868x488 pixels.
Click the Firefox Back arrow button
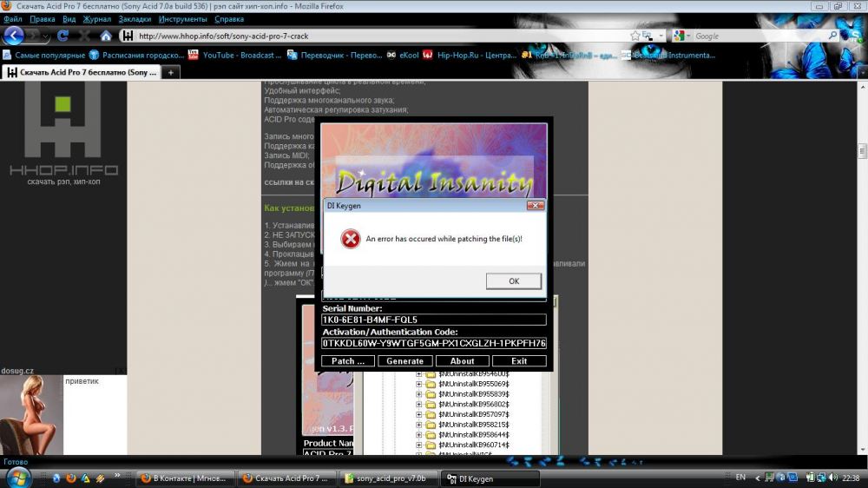(x=13, y=36)
